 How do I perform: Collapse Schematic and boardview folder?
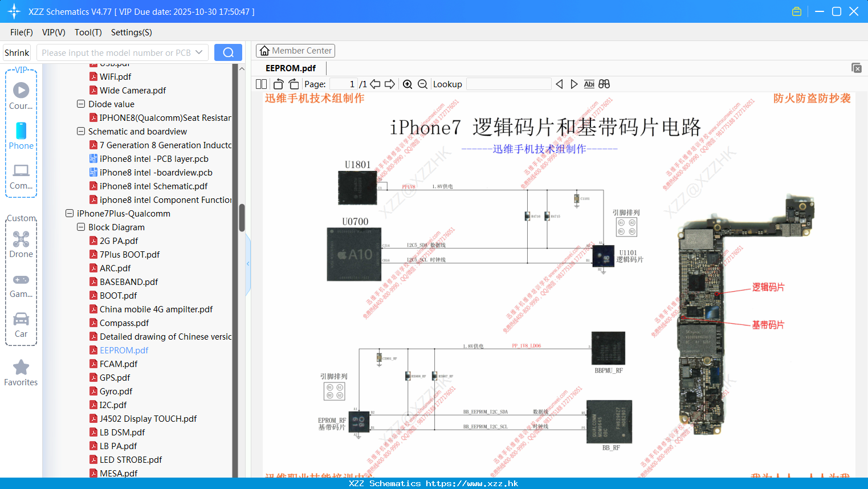pos(81,131)
